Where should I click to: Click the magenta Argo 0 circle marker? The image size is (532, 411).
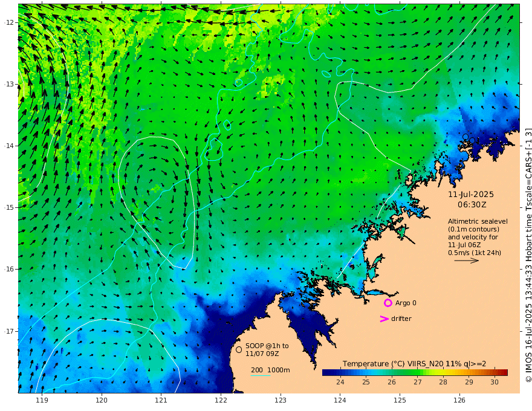(x=388, y=303)
